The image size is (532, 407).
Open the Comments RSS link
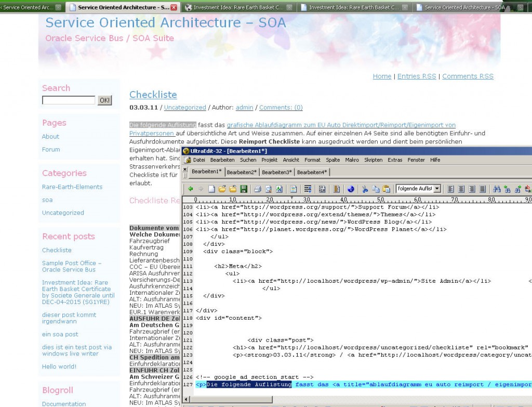point(468,76)
